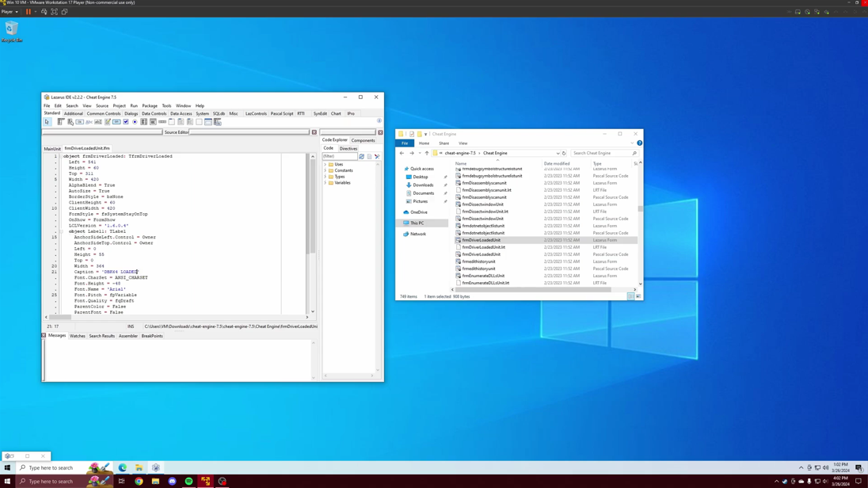The height and width of the screenshot is (488, 868).
Task: Pick the TMemo component icon
Action: click(x=108, y=122)
